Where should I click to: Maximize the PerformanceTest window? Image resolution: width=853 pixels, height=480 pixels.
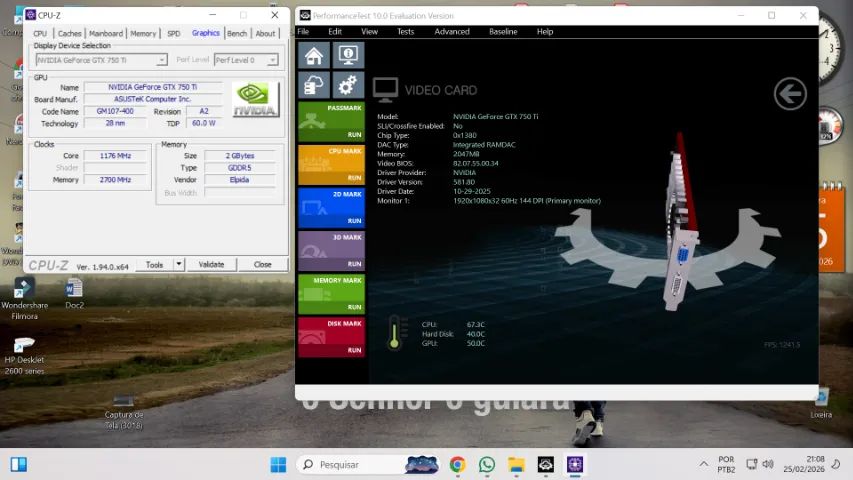pyautogui.click(x=771, y=16)
